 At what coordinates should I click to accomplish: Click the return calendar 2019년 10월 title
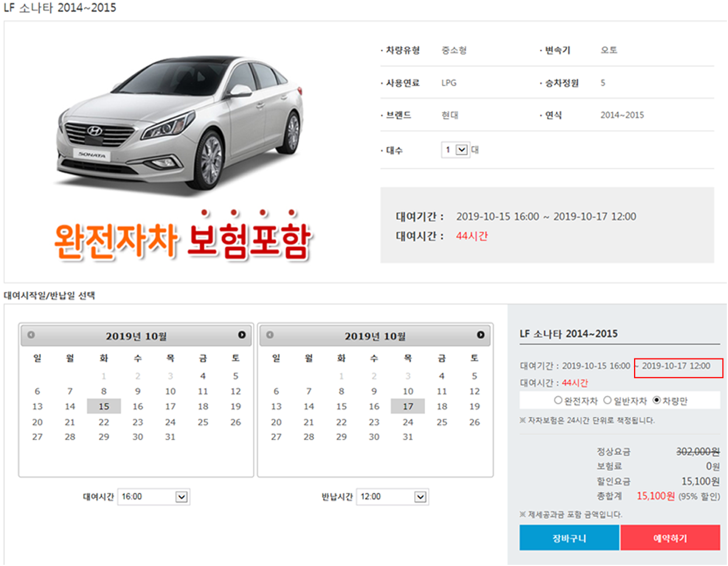point(375,336)
